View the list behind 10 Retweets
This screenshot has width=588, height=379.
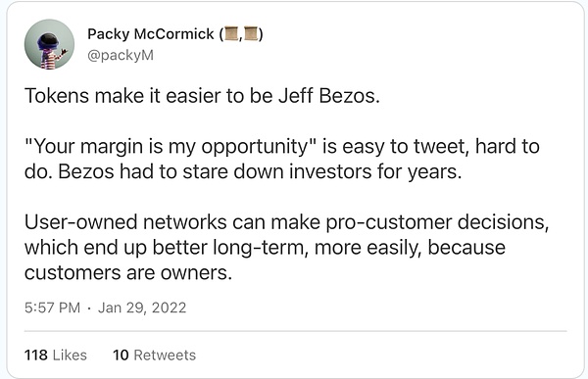click(x=154, y=355)
